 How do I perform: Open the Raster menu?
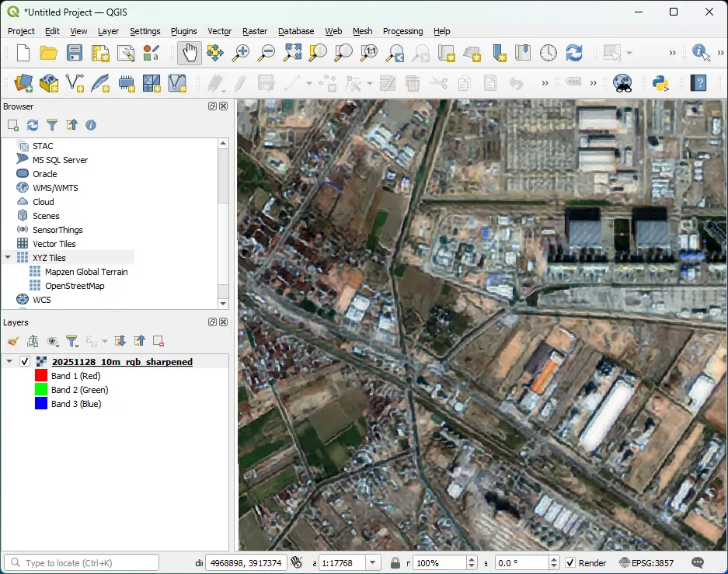(254, 31)
